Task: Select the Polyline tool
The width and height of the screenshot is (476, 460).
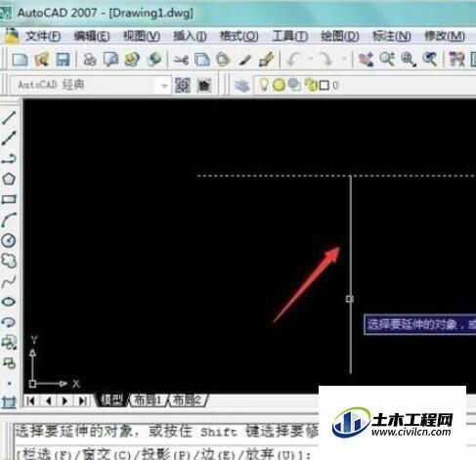Action: [x=9, y=158]
